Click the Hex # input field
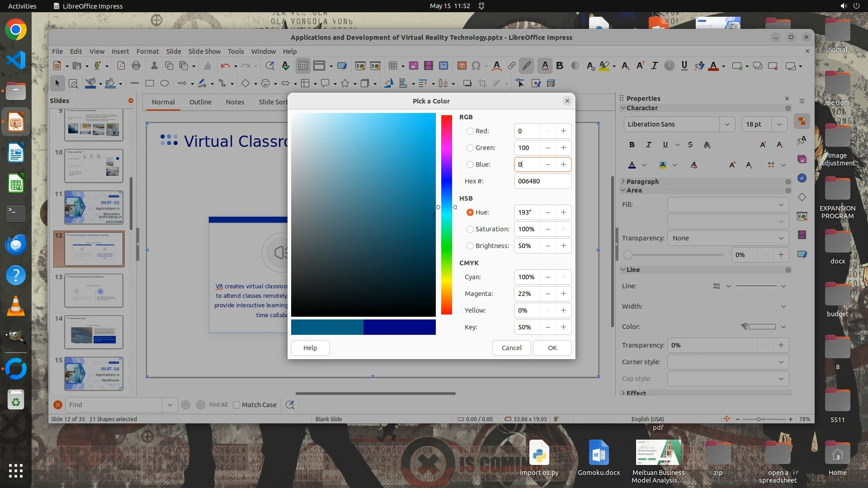 point(542,181)
